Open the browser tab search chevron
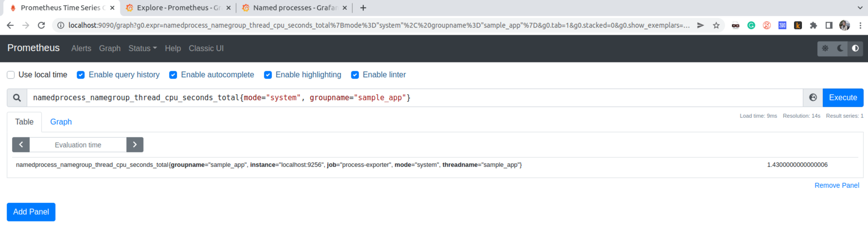The image size is (868, 232). tap(860, 8)
